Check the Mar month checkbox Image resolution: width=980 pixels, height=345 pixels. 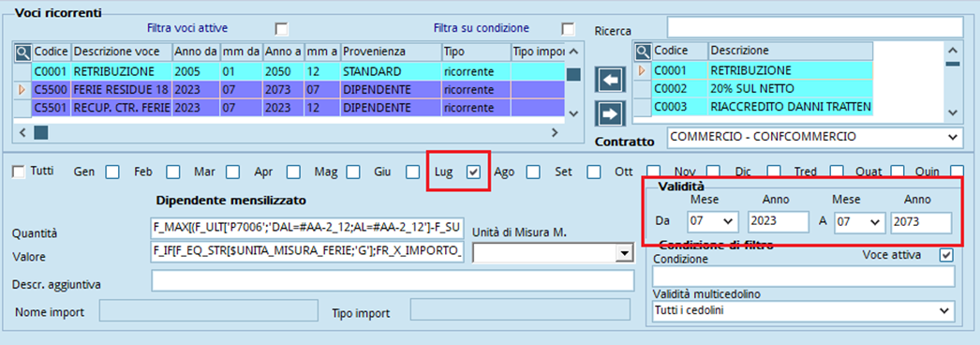232,172
